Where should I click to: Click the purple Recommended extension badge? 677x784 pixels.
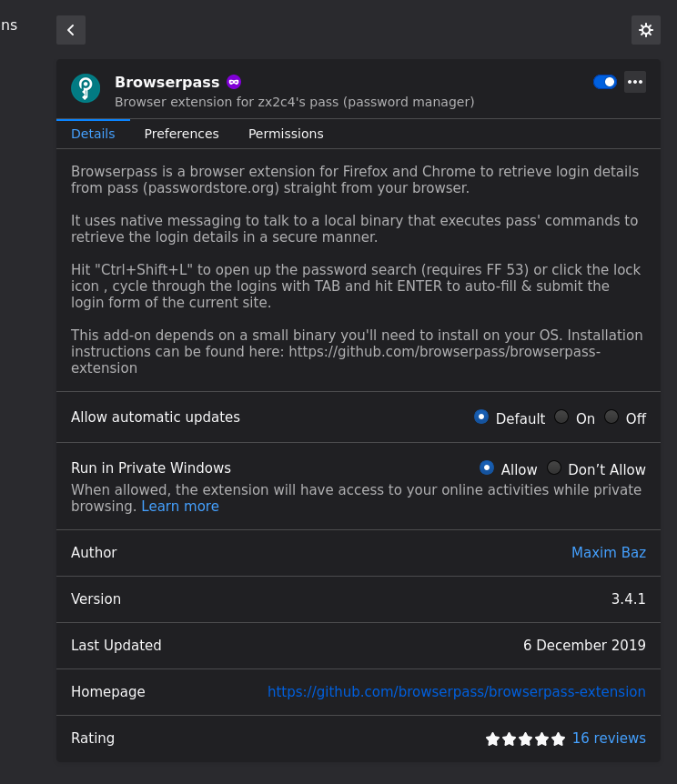click(234, 82)
